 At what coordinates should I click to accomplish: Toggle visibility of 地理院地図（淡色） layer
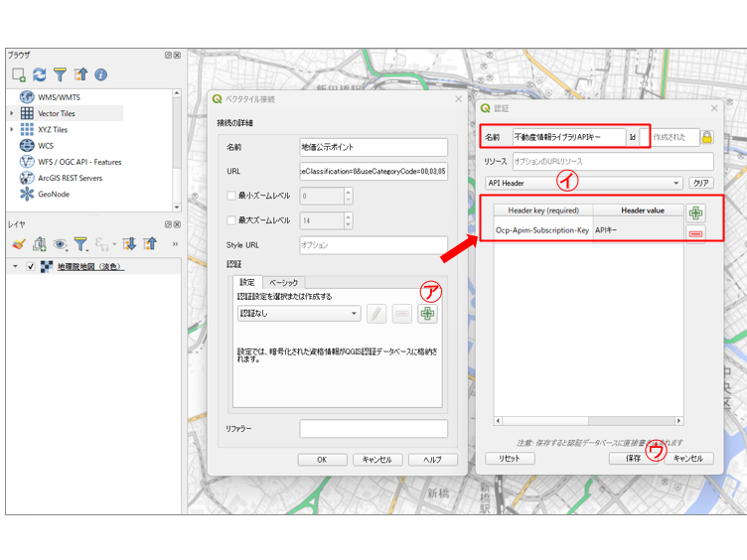(x=31, y=267)
